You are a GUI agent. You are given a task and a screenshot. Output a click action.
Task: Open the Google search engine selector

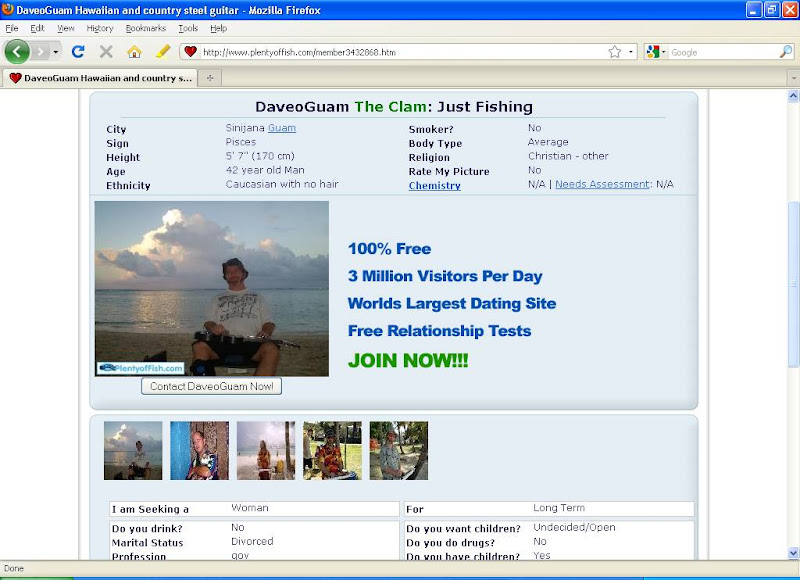tap(655, 52)
